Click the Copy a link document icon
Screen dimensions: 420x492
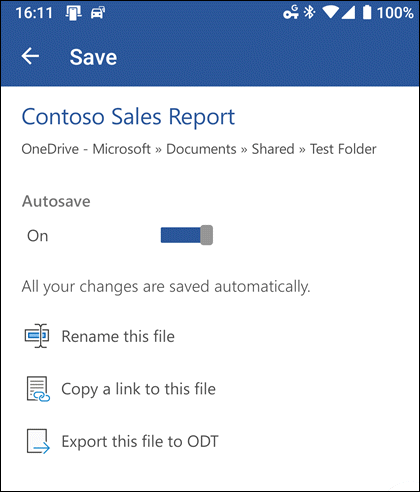(x=38, y=389)
